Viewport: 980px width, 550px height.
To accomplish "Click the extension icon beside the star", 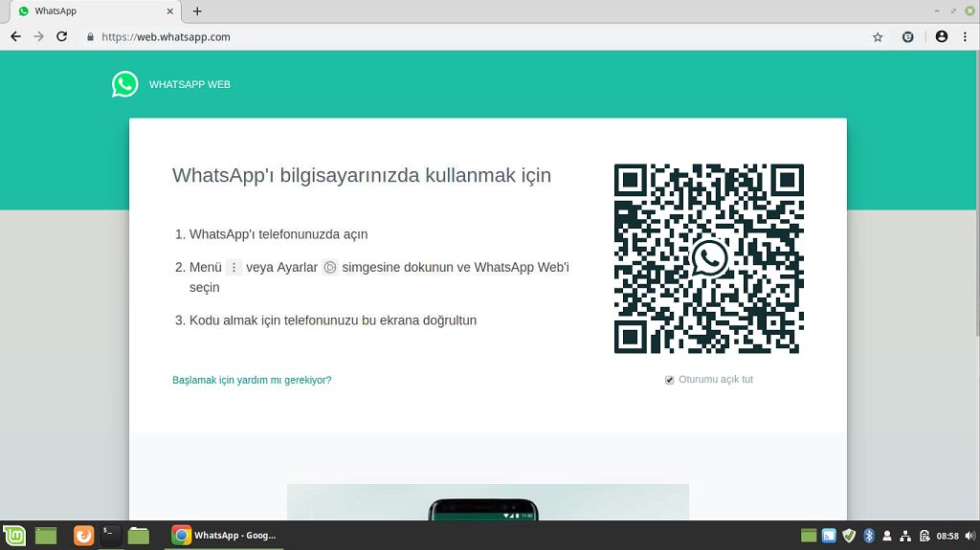I will (908, 37).
